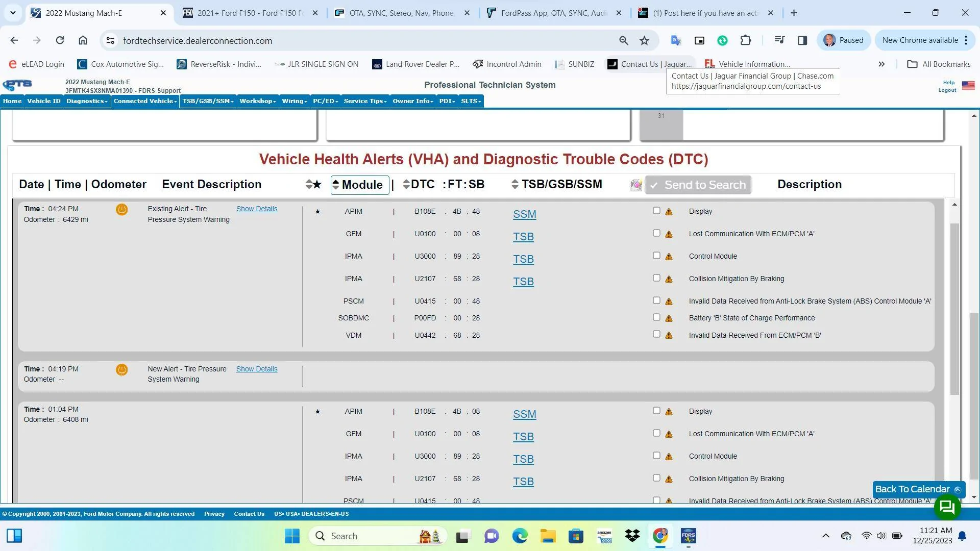Click the US flag language icon

(x=968, y=85)
